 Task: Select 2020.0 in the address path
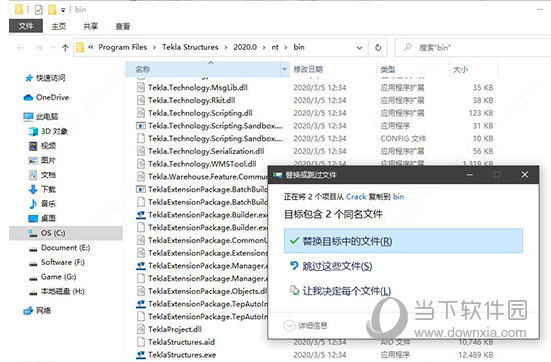[245, 47]
